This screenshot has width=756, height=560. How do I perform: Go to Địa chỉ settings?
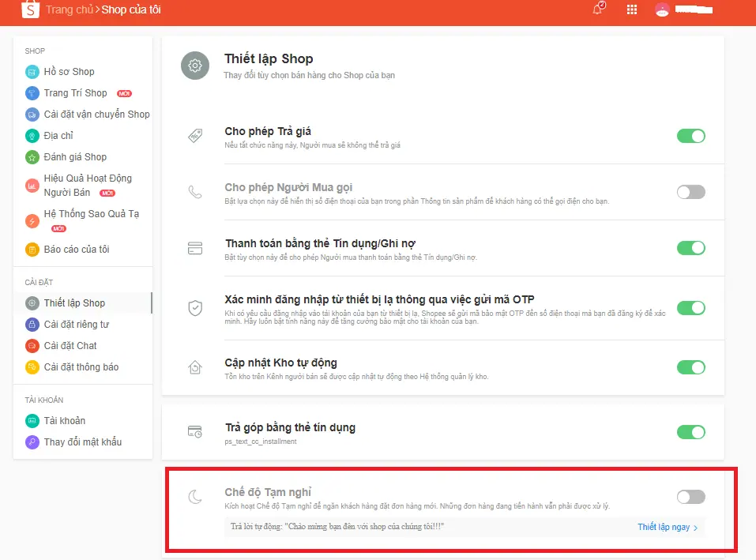(x=58, y=136)
